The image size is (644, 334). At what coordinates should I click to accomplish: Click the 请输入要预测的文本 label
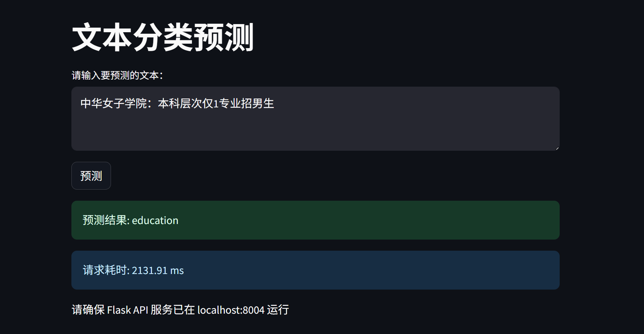click(117, 76)
